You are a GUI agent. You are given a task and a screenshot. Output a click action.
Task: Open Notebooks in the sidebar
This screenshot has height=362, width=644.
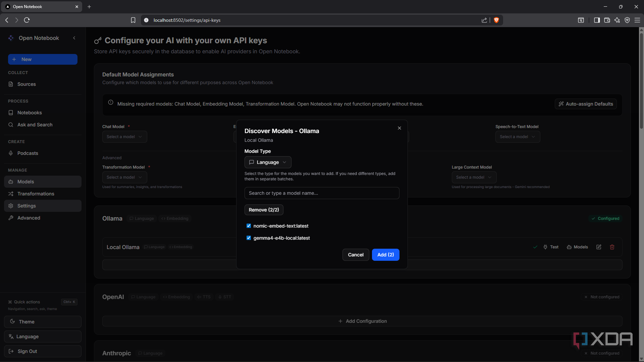(43, 113)
